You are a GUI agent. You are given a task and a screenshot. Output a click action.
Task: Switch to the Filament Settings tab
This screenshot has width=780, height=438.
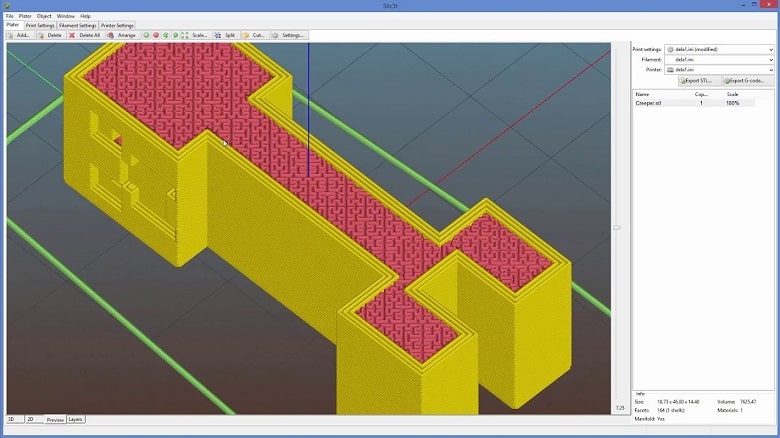pos(77,25)
